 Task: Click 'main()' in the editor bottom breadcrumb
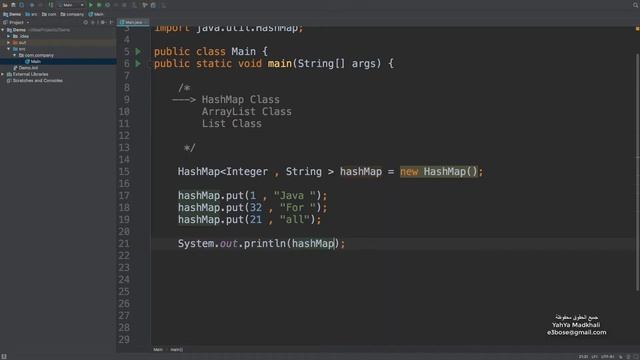click(176, 350)
